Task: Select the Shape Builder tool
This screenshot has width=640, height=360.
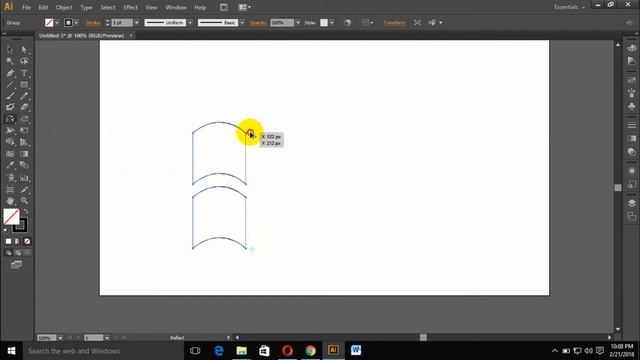Action: (x=10, y=142)
